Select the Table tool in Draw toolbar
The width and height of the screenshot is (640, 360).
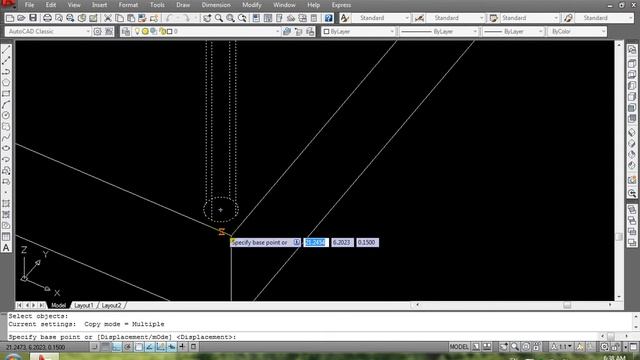point(6,237)
